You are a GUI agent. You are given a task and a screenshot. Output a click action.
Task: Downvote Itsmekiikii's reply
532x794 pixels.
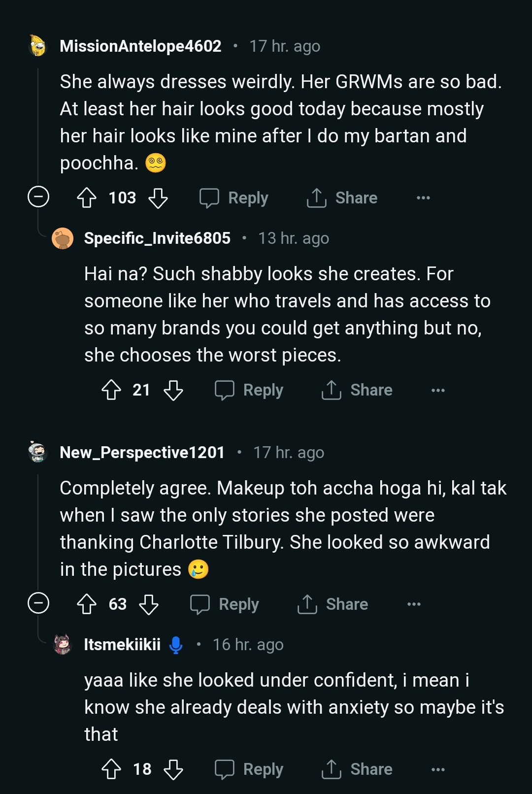(x=173, y=769)
